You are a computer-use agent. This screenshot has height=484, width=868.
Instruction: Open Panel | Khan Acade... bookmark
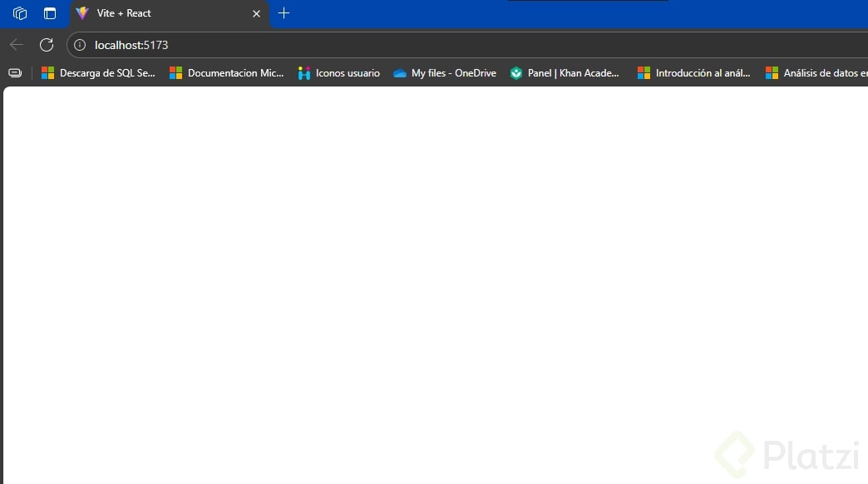click(x=565, y=73)
